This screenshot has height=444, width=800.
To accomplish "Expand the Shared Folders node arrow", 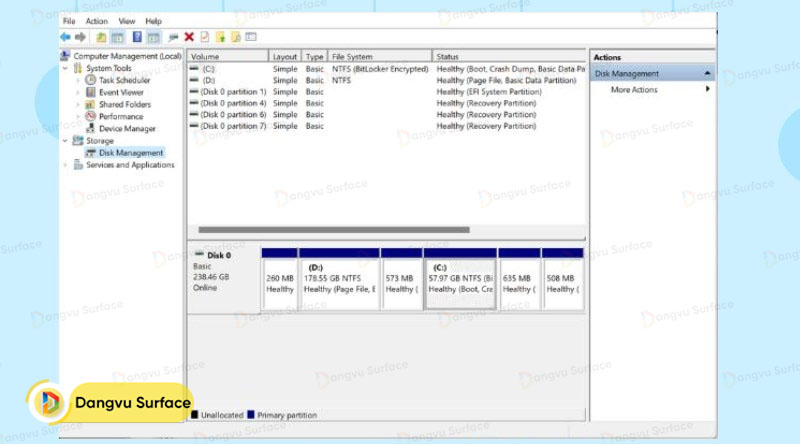I will (78, 104).
